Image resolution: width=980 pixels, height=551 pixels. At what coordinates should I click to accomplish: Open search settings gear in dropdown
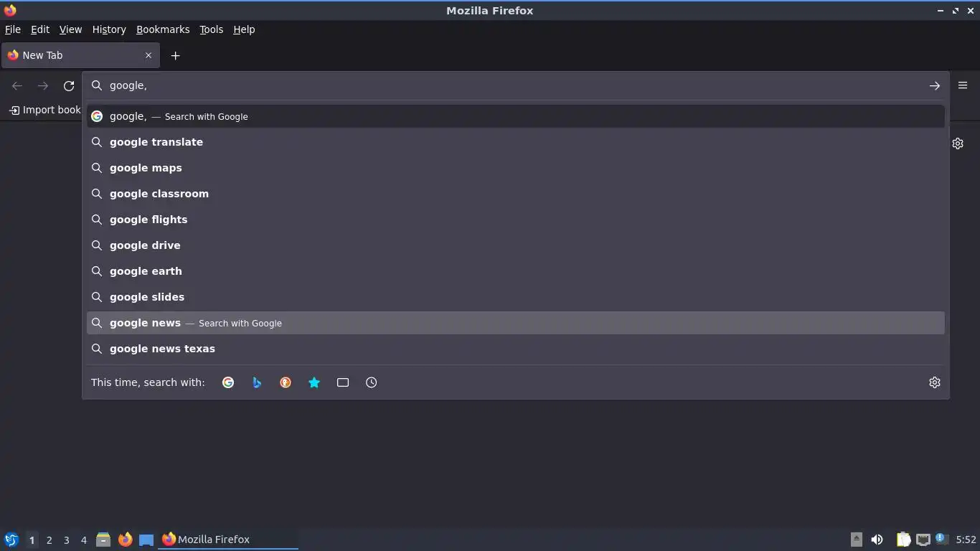tap(935, 382)
